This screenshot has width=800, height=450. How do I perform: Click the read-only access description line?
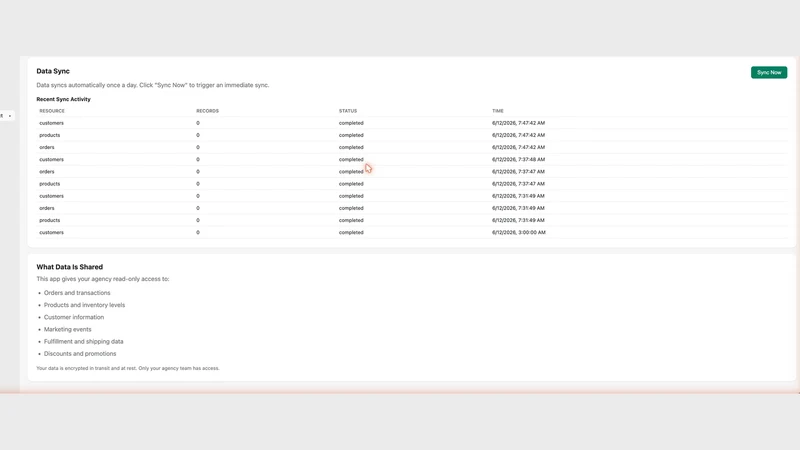click(103, 279)
